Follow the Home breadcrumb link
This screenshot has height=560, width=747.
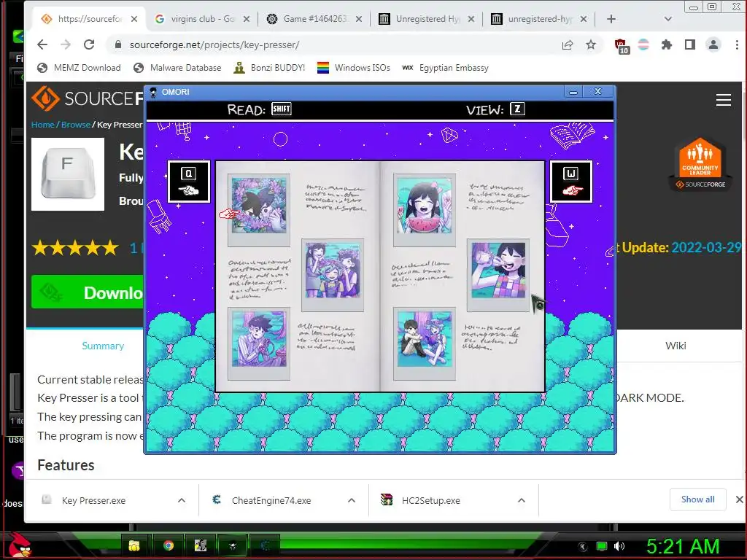pyautogui.click(x=43, y=125)
